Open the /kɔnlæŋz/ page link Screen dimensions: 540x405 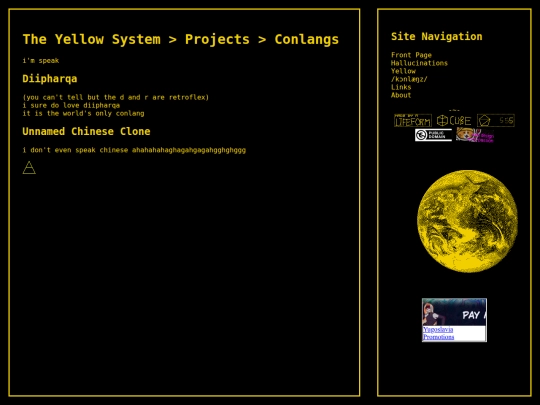(409, 79)
